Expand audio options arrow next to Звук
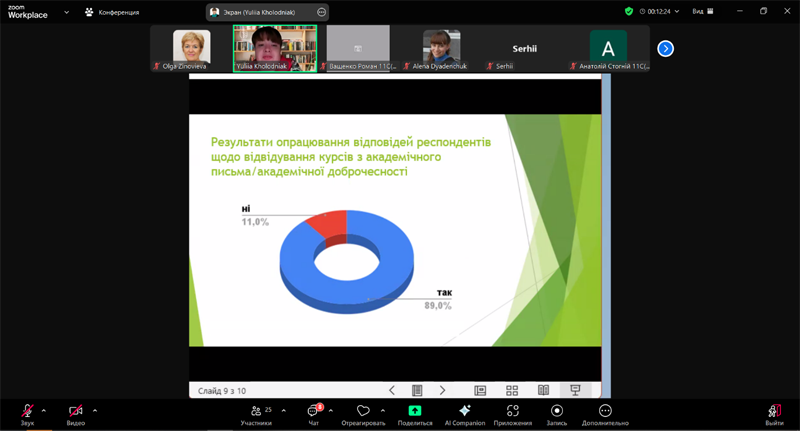The image size is (800, 431). [x=43, y=411]
